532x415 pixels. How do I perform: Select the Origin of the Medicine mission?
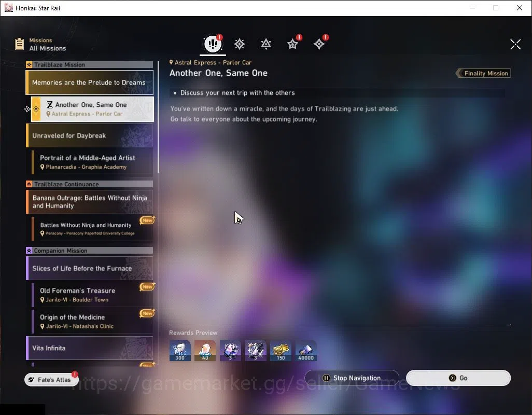92,321
